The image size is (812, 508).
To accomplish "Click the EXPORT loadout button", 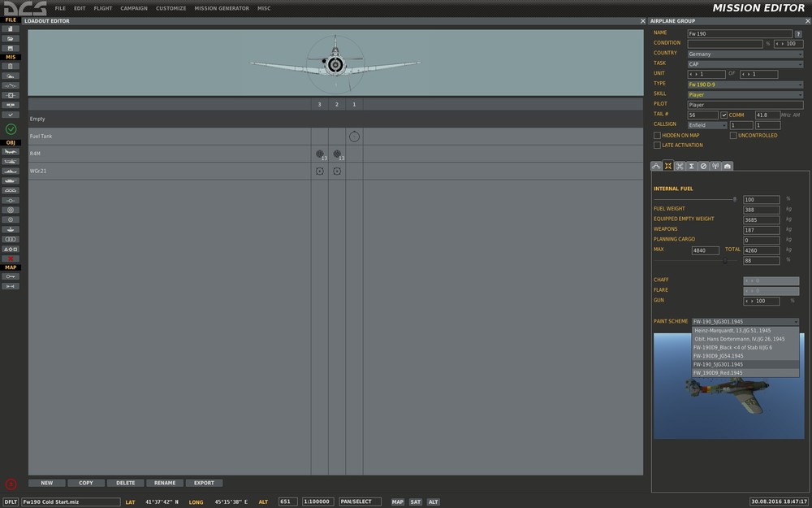I will (204, 483).
